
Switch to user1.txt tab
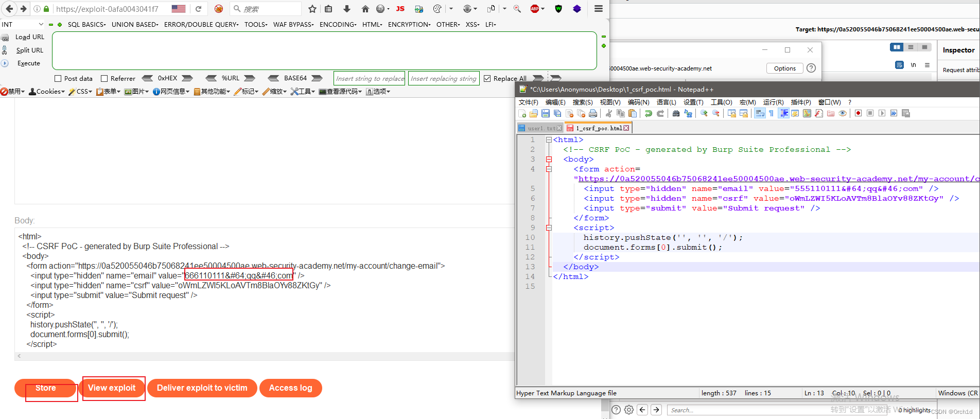pos(540,128)
